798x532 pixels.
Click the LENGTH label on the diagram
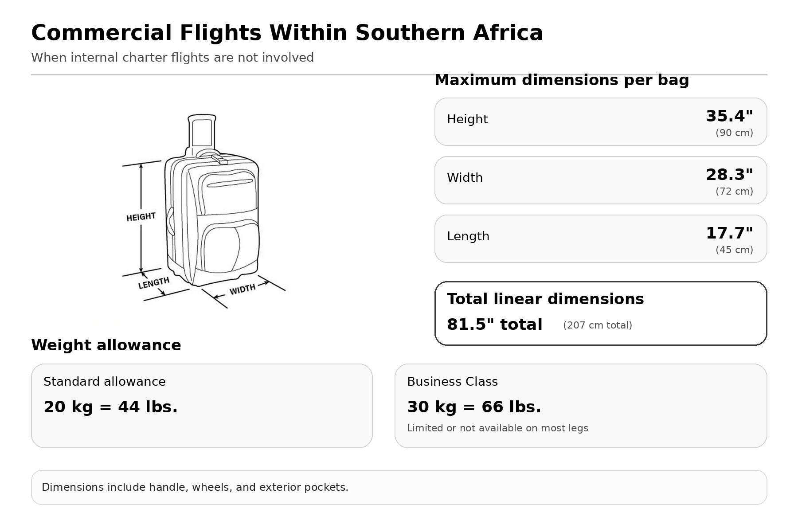click(154, 283)
